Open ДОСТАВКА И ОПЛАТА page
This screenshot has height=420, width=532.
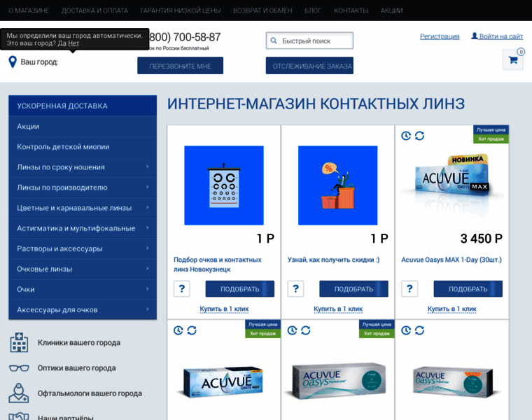94,10
